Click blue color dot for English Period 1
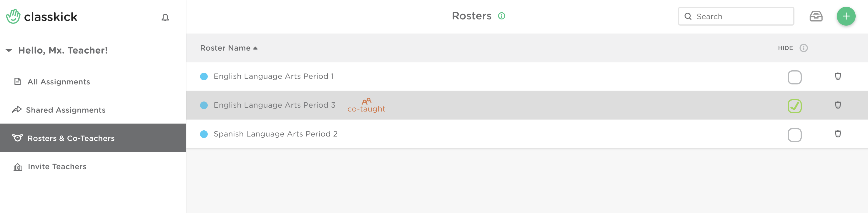Image resolution: width=868 pixels, height=213 pixels. click(204, 76)
